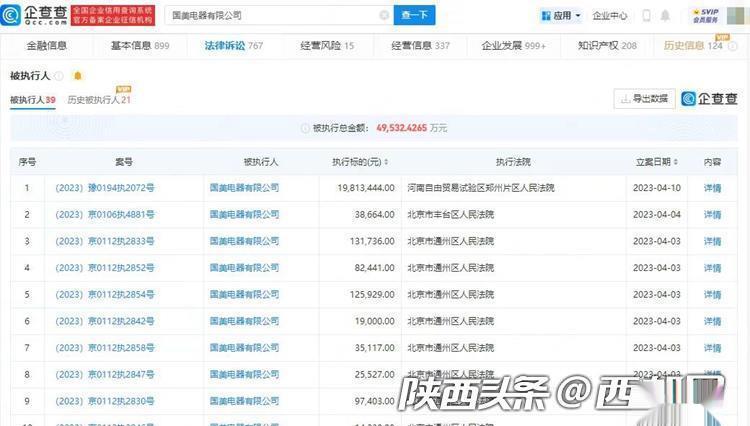The height and width of the screenshot is (426, 750).
Task: Open 国美电器有限公司 link in row 5
Action: [x=244, y=295]
